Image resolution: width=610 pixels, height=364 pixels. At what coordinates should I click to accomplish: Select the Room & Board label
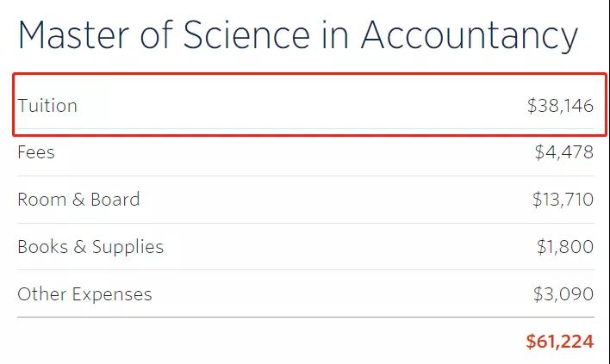pyautogui.click(x=78, y=200)
